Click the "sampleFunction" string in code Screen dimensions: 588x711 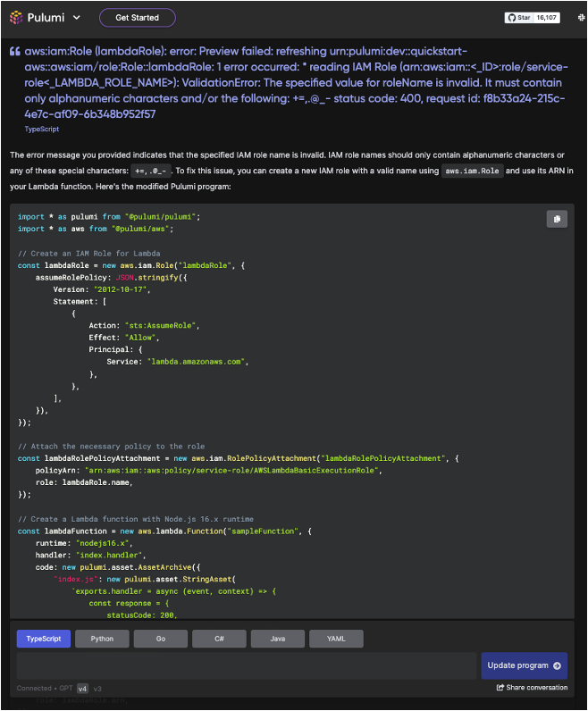[x=263, y=531]
